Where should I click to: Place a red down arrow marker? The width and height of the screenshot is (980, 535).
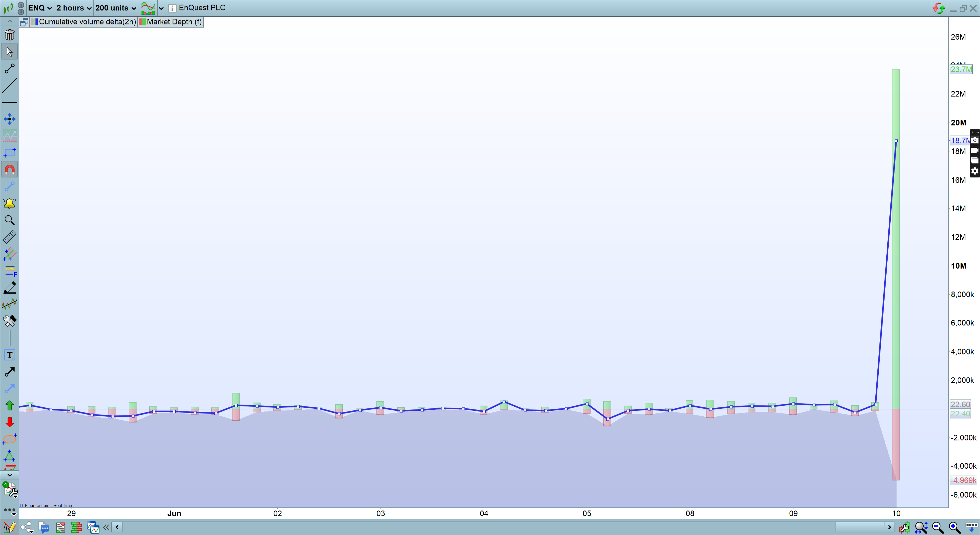coord(9,422)
